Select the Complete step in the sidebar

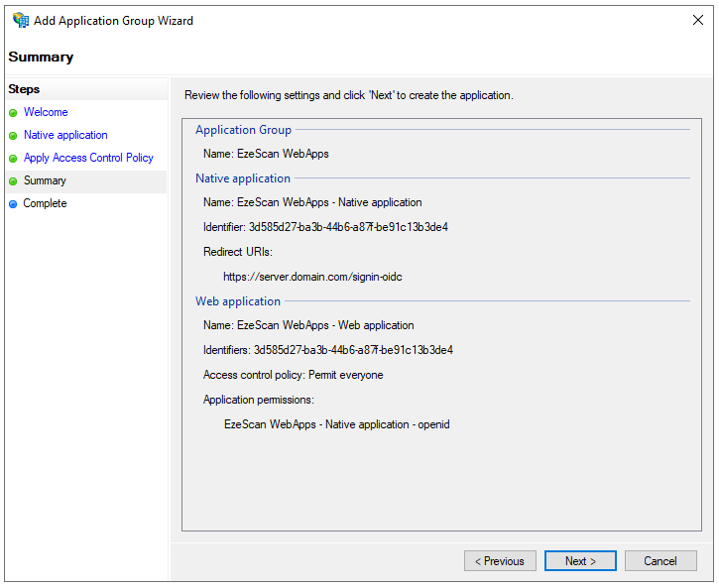[45, 204]
